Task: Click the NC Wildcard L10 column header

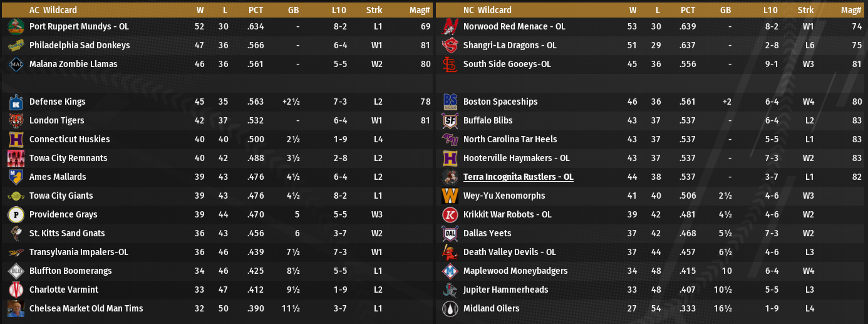Action: point(770,10)
